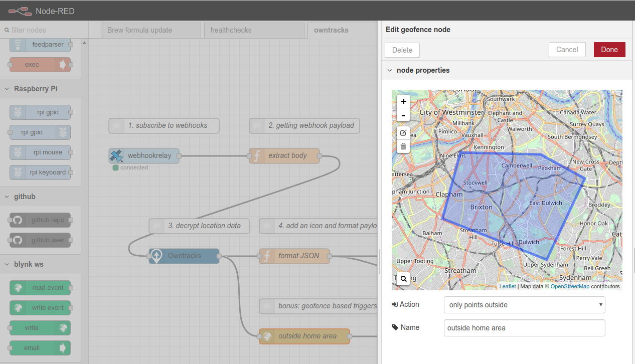635x364 pixels.
Task: Collapse the blynk ws palette category
Action: click(x=8, y=264)
